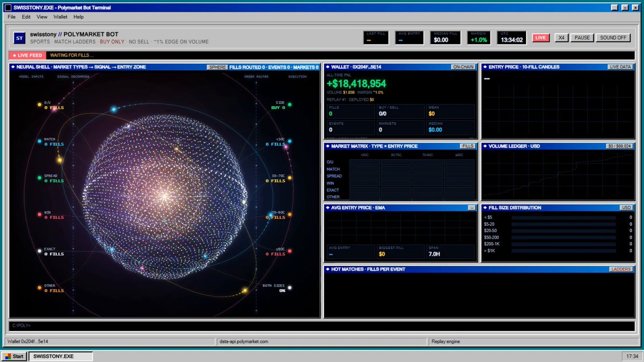Open the Wallet menu
This screenshot has width=644, height=362.
click(60, 17)
